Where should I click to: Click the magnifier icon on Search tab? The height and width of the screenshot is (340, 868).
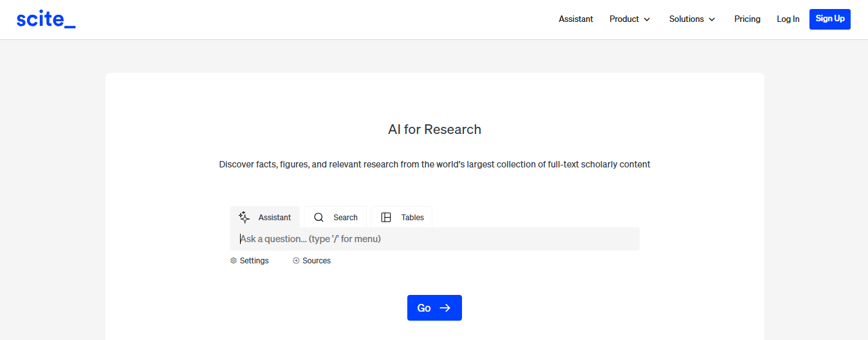pyautogui.click(x=319, y=217)
